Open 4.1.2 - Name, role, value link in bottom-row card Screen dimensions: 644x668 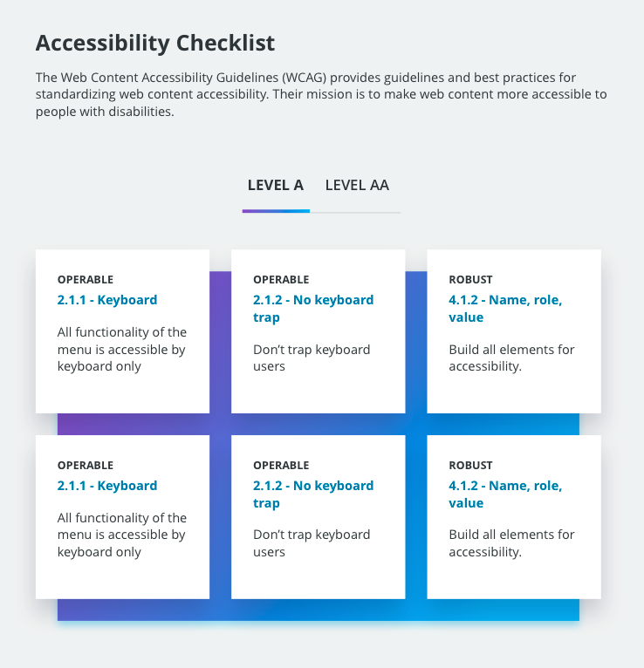tap(505, 494)
